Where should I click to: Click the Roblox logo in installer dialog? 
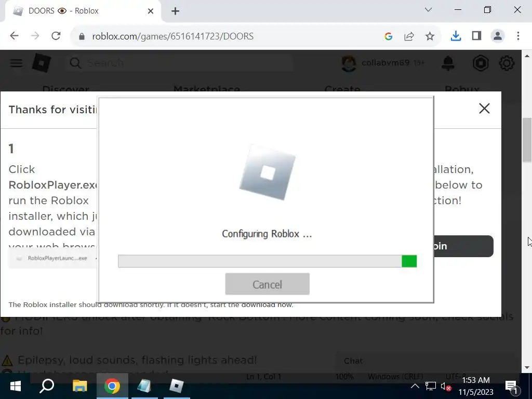coord(268,172)
